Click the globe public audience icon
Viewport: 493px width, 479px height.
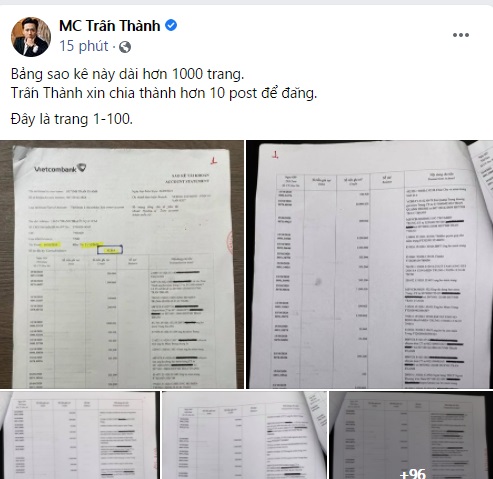click(125, 47)
